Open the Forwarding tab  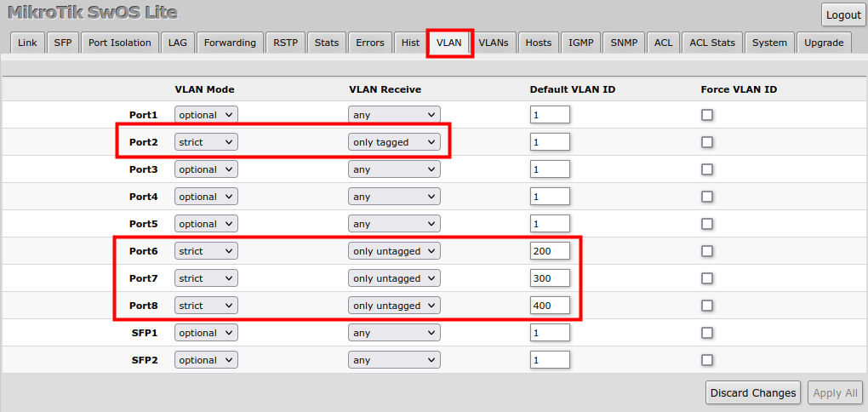pos(230,43)
